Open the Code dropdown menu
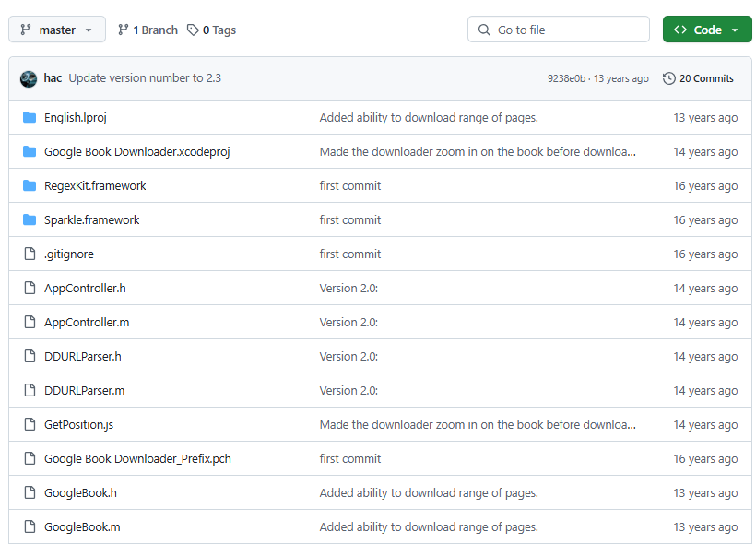Screen dimensions: 756x544 (x=707, y=29)
